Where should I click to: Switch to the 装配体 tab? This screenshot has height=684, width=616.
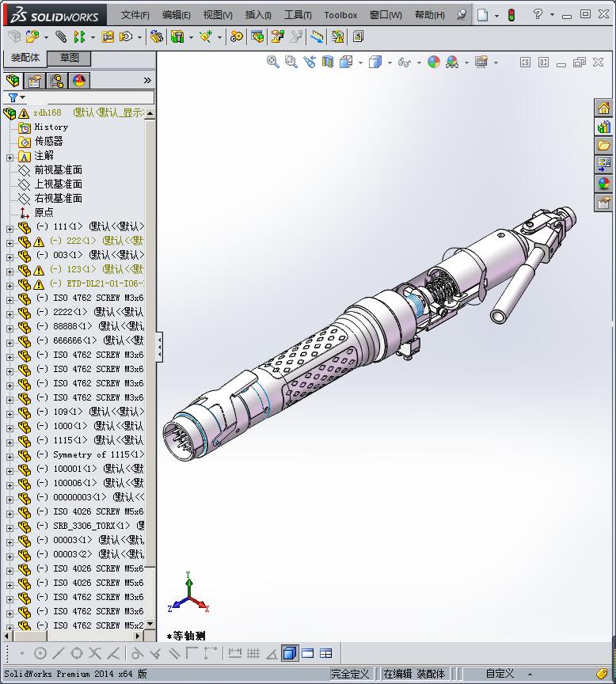[x=25, y=58]
